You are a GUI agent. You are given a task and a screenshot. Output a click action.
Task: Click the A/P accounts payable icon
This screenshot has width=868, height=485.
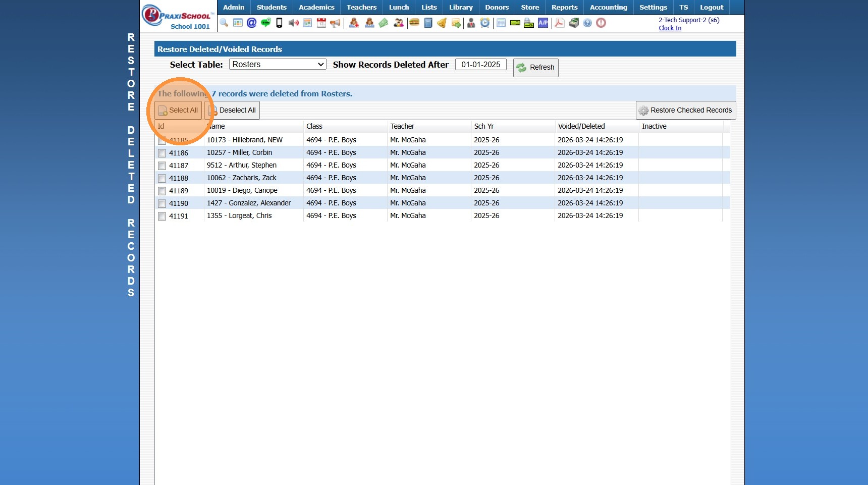(543, 23)
